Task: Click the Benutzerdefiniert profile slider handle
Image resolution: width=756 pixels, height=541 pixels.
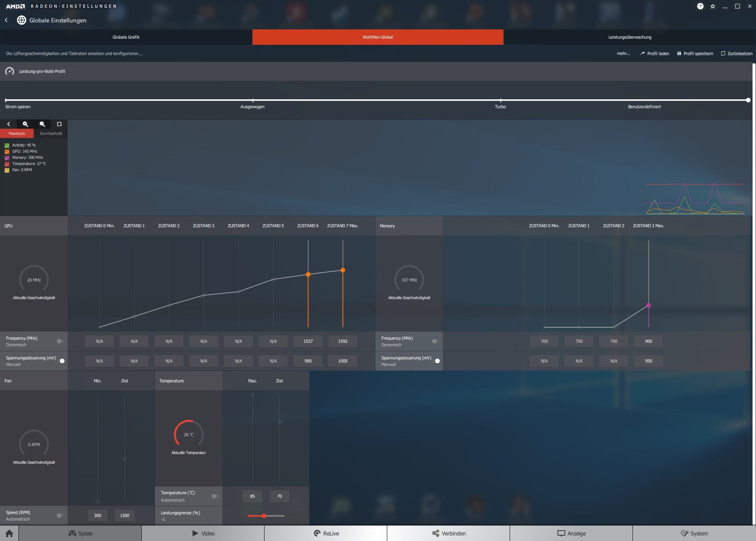Action: 748,100
